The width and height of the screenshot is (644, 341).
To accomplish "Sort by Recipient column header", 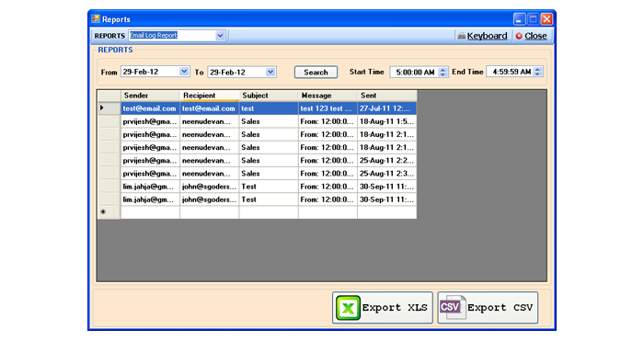I will (209, 96).
